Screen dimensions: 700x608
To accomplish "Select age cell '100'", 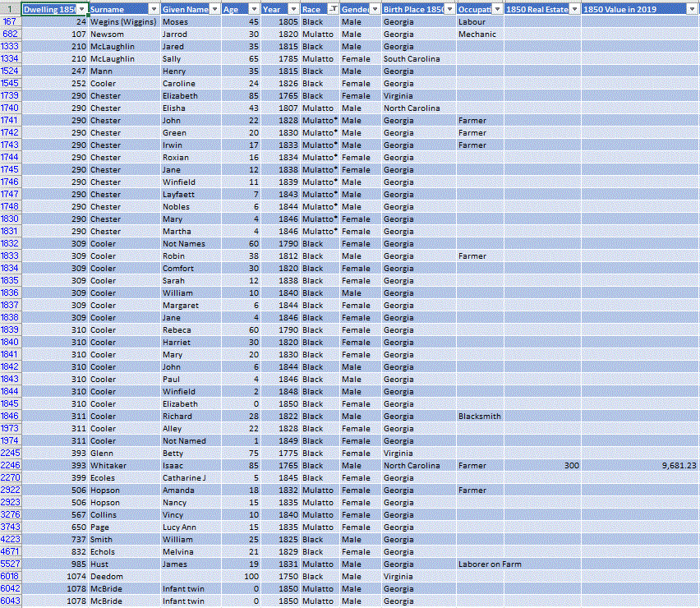I will coord(241,576).
